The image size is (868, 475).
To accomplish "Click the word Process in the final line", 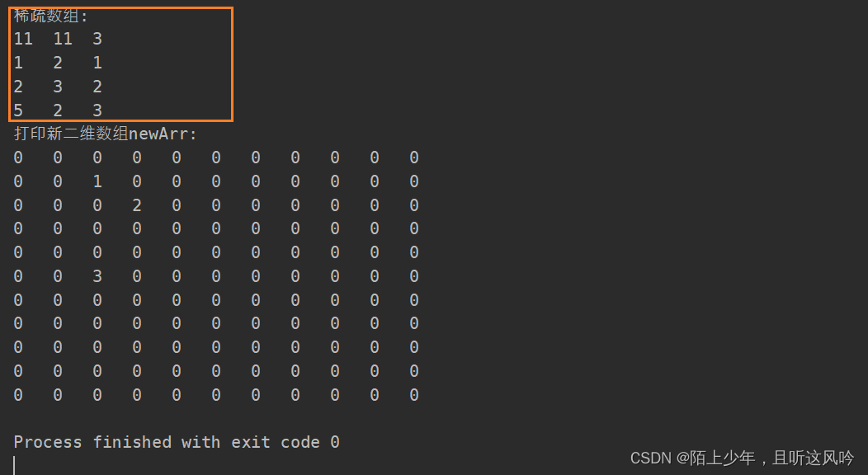I will coord(48,442).
